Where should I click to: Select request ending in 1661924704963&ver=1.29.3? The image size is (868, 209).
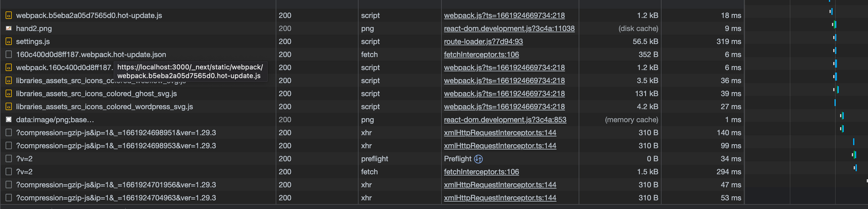click(116, 198)
